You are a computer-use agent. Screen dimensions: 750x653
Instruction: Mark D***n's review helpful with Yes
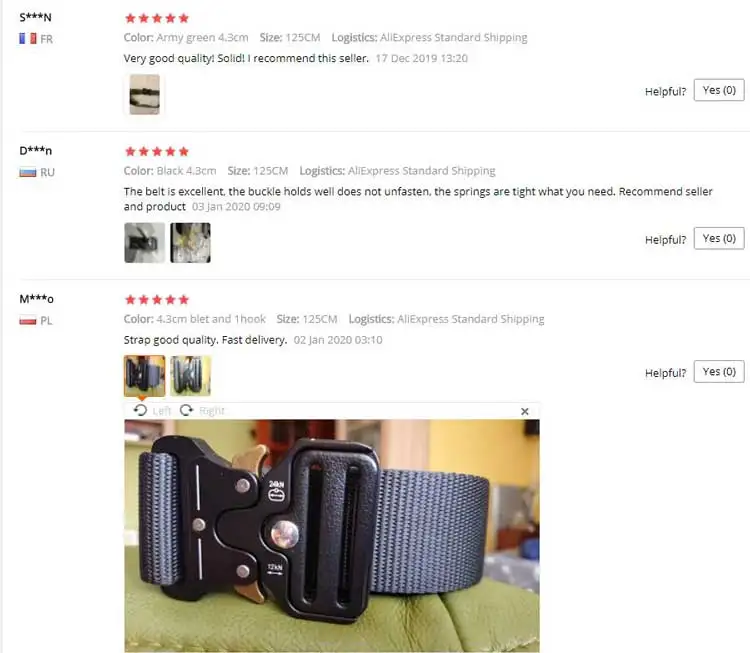coord(719,238)
